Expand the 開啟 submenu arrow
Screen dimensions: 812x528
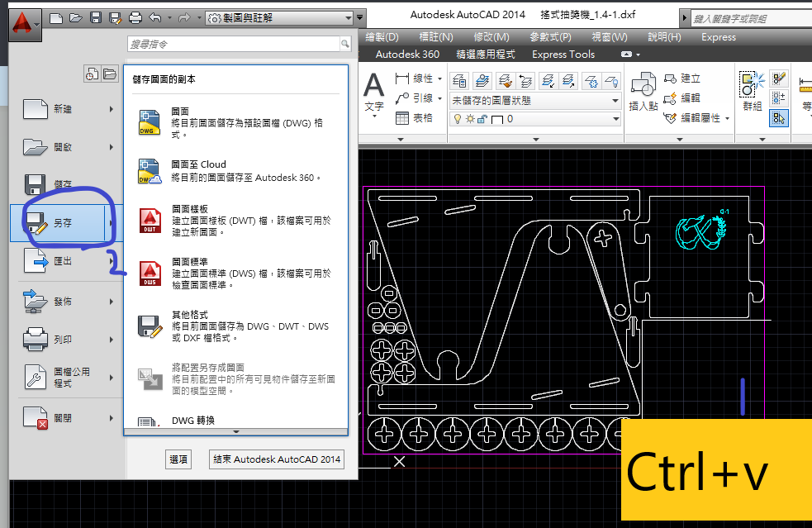[112, 147]
